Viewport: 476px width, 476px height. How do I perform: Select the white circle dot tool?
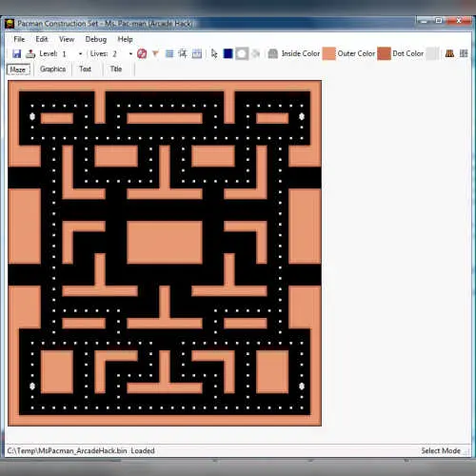[242, 53]
